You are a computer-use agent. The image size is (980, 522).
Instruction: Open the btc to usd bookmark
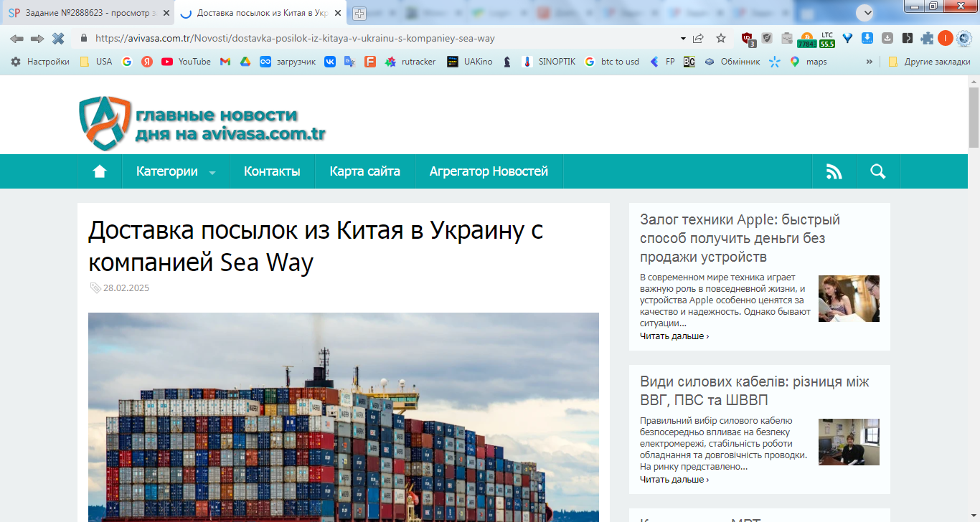point(611,62)
